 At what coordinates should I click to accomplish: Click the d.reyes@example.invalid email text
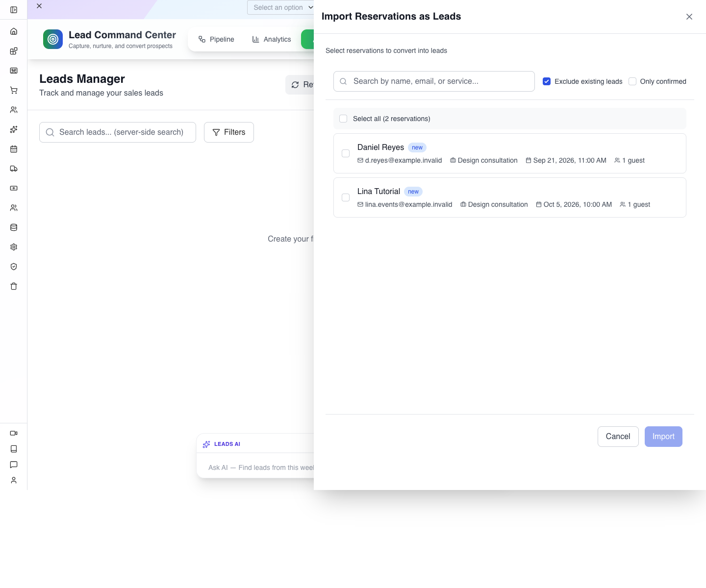click(x=403, y=160)
